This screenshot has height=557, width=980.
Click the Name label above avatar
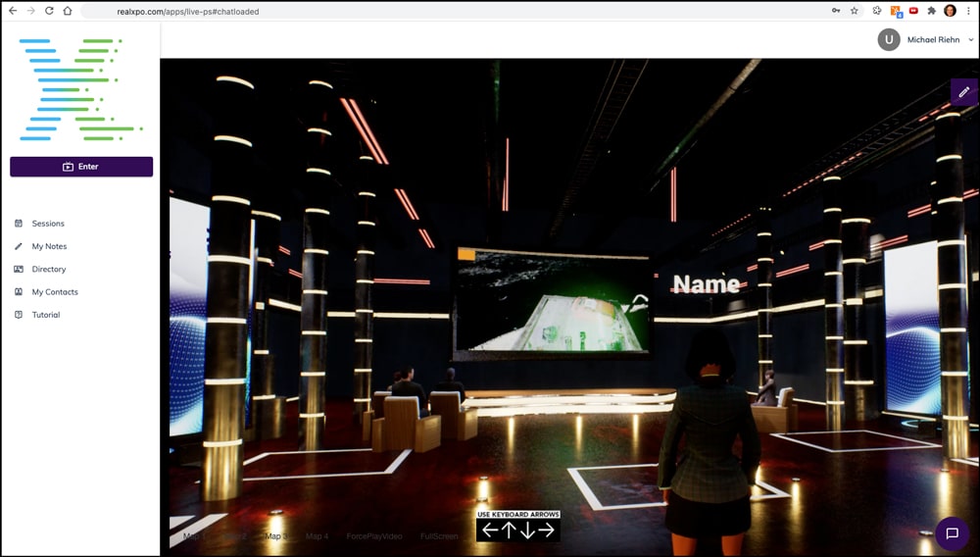(707, 284)
